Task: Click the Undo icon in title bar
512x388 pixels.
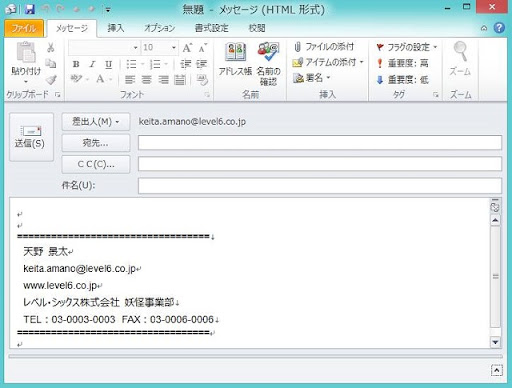Action: click(46, 9)
